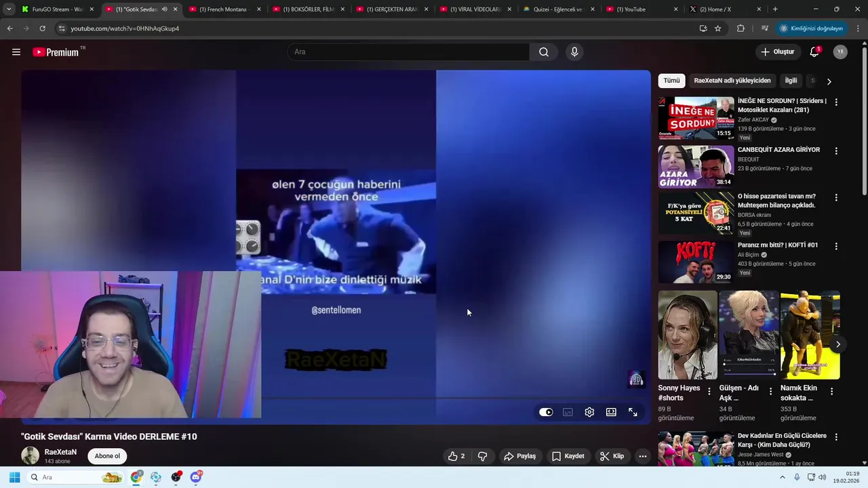Image resolution: width=868 pixels, height=488 pixels.
Task: Mute the playing Gotik Sevdası tab
Action: [164, 9]
